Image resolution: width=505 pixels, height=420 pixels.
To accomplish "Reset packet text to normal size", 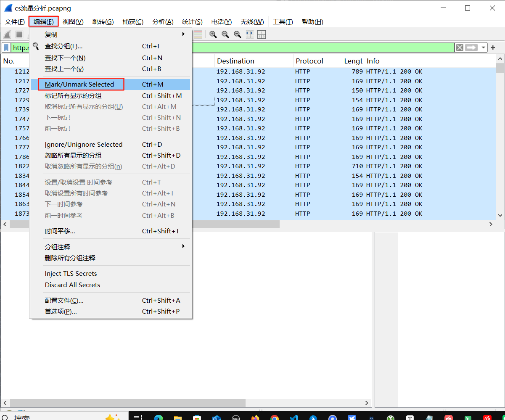I will point(238,34).
